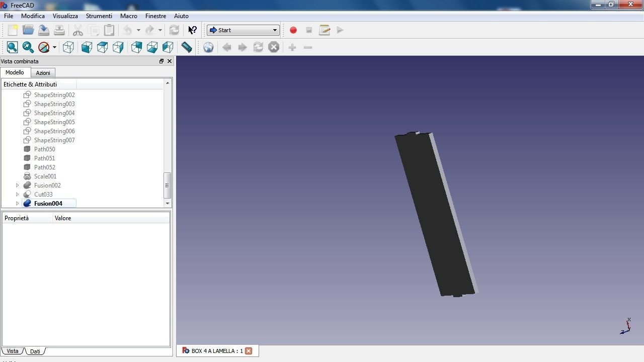
Task: Create a new document with New icon
Action: pos(13,30)
